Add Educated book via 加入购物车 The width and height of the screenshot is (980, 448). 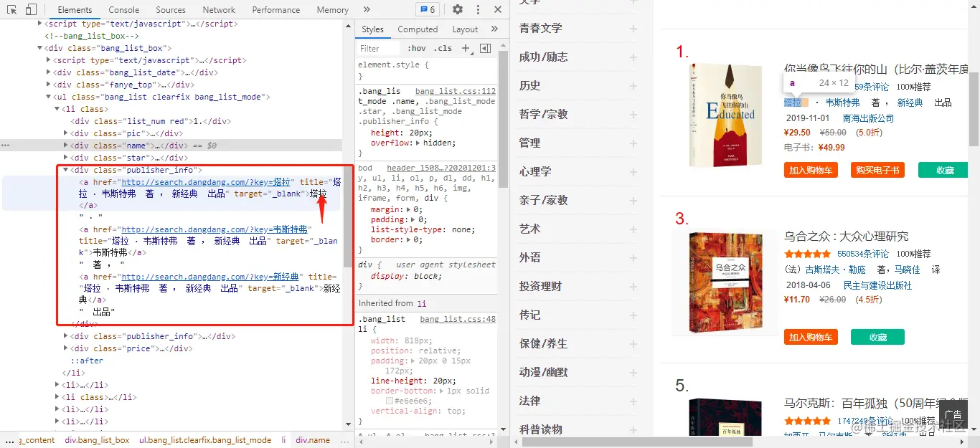pyautogui.click(x=811, y=170)
